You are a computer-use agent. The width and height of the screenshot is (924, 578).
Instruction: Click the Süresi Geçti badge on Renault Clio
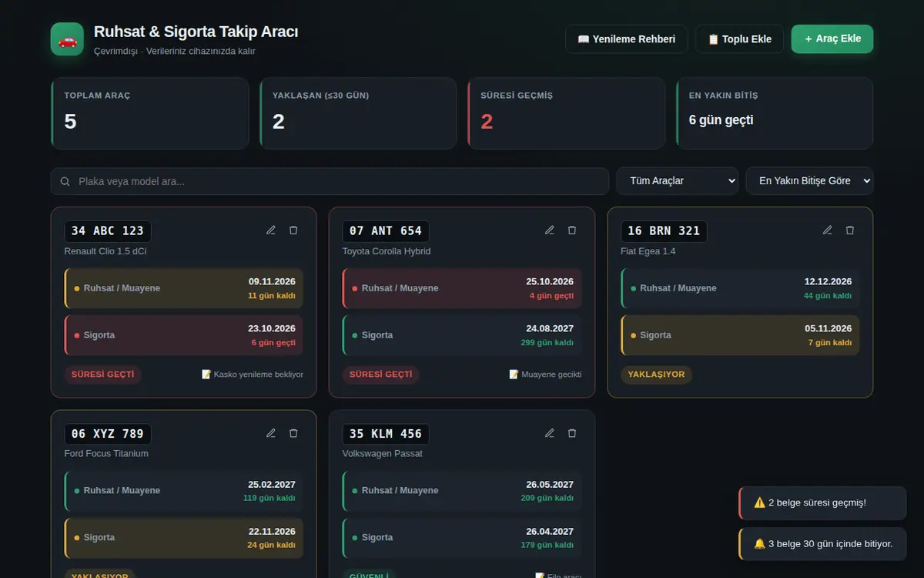[103, 375]
